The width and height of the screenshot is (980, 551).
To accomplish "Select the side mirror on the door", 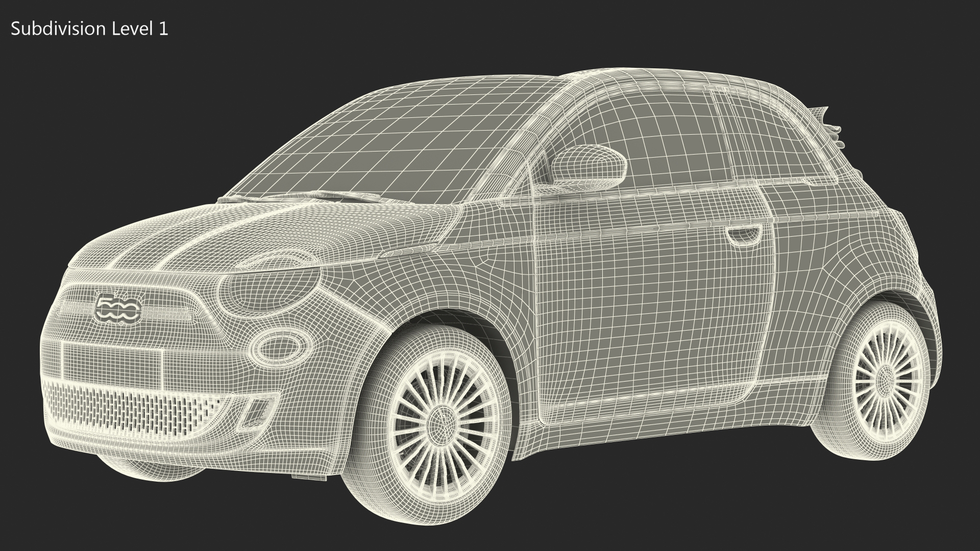I will (589, 165).
